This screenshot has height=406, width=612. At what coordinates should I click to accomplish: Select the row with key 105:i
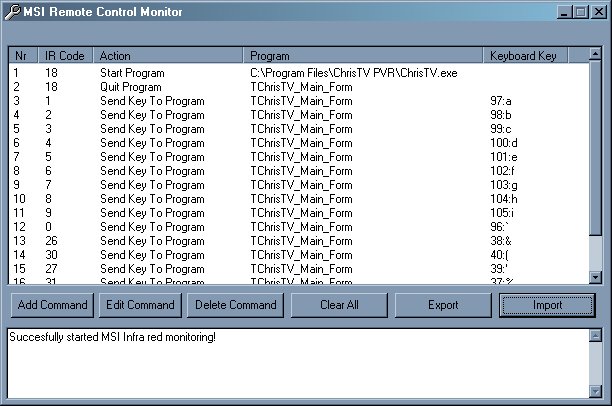click(x=299, y=213)
